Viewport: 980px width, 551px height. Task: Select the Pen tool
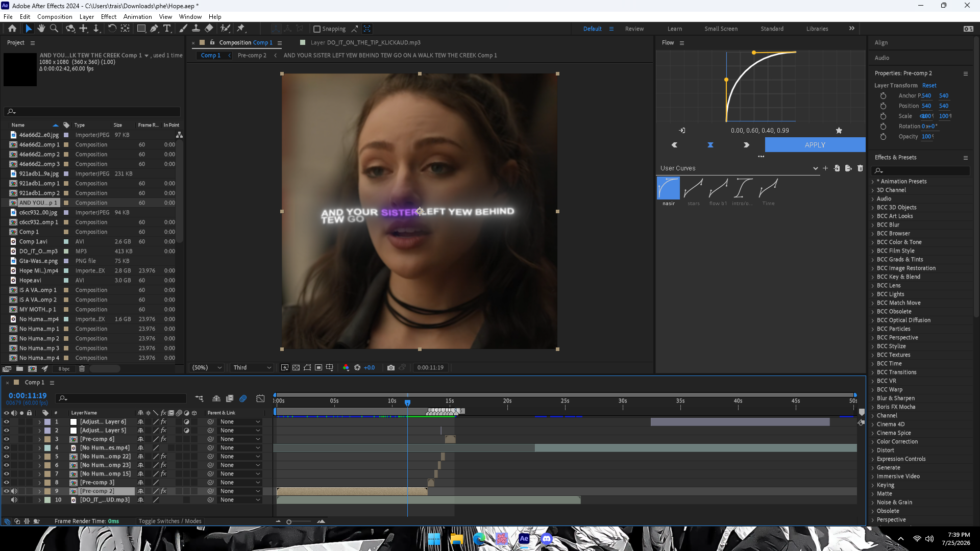click(154, 29)
